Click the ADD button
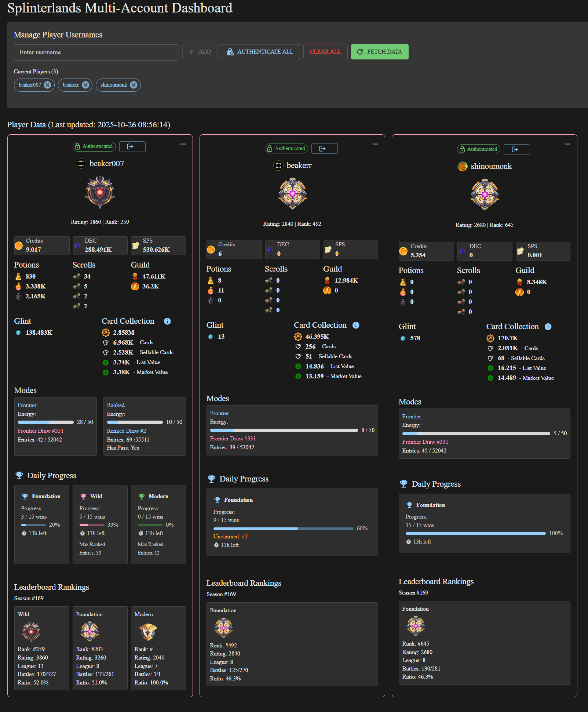588x712 pixels. tap(200, 52)
